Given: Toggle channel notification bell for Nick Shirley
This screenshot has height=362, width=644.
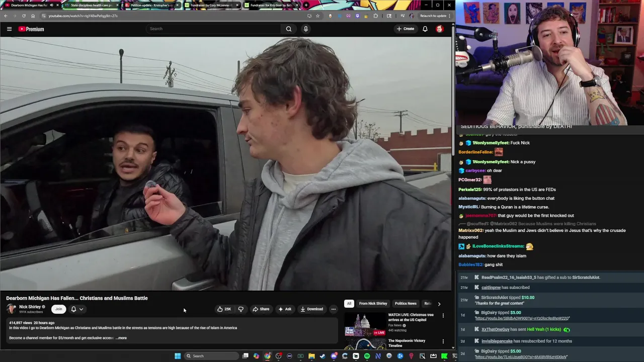Looking at the screenshot, I should click(73, 309).
